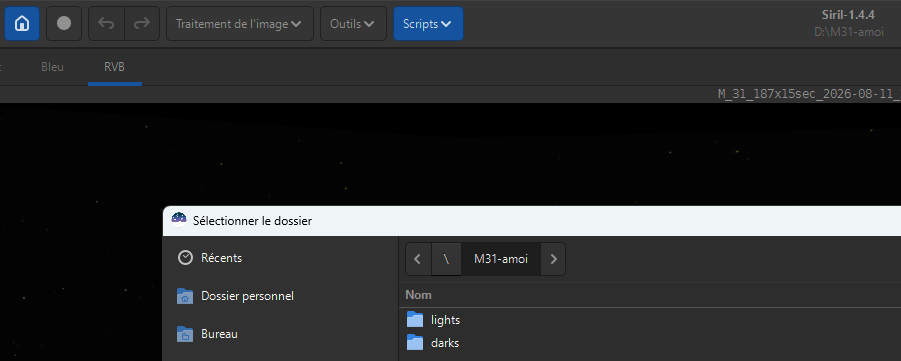Sort files by the Nom column header

[x=418, y=295]
